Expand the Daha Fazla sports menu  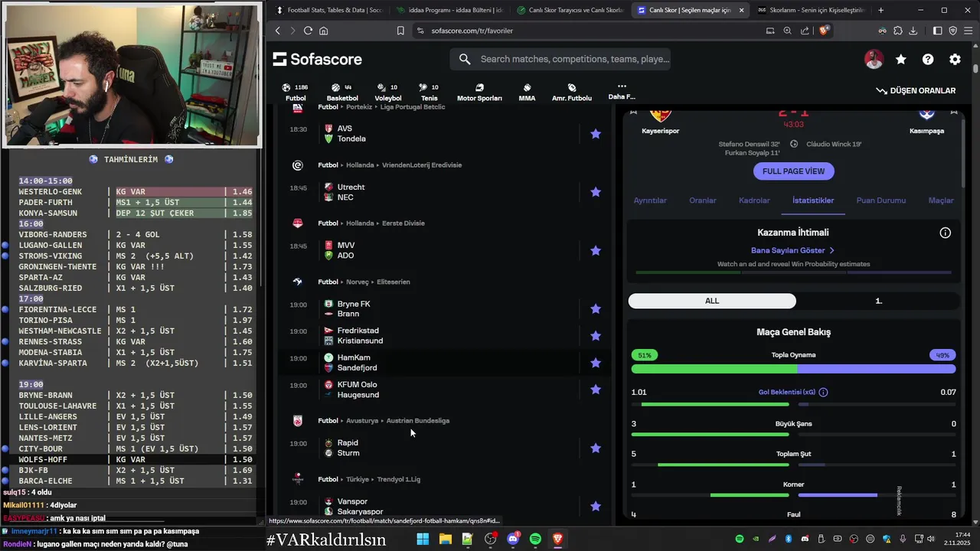[x=622, y=92]
